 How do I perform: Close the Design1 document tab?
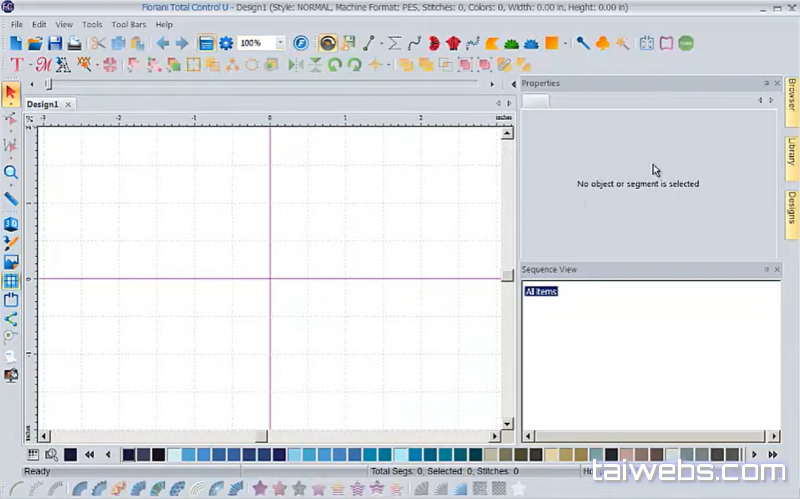pos(68,104)
